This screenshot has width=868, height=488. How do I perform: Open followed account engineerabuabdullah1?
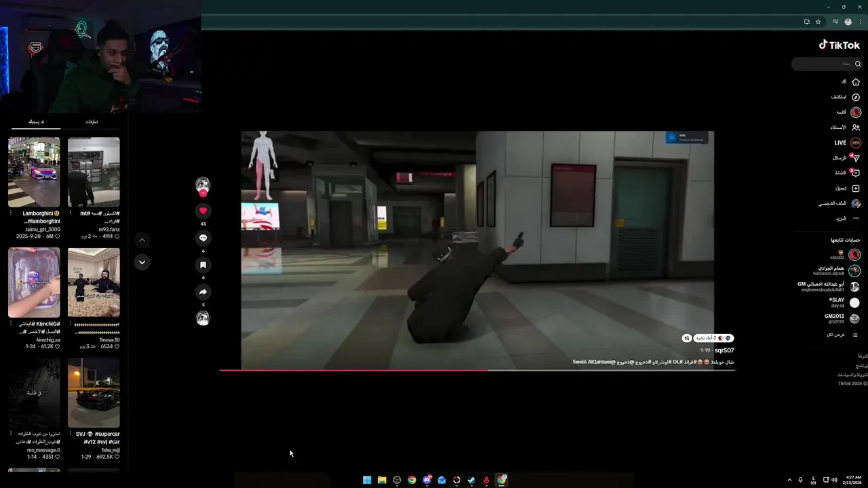829,287
